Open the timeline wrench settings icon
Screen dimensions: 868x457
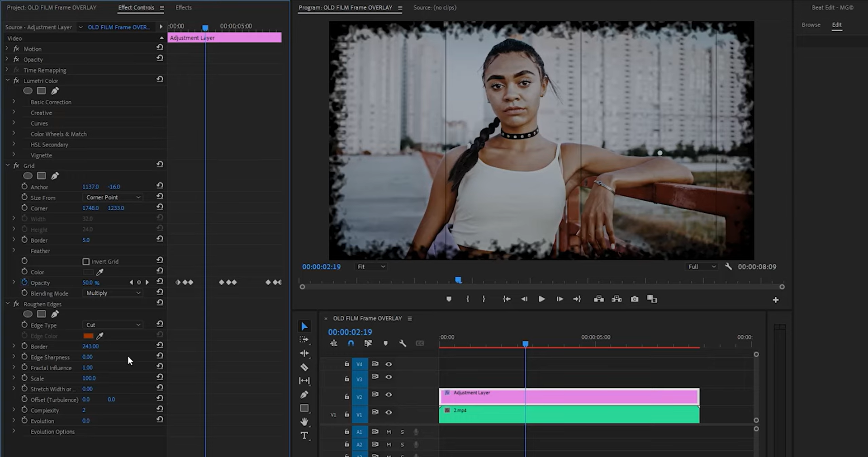[x=402, y=343]
